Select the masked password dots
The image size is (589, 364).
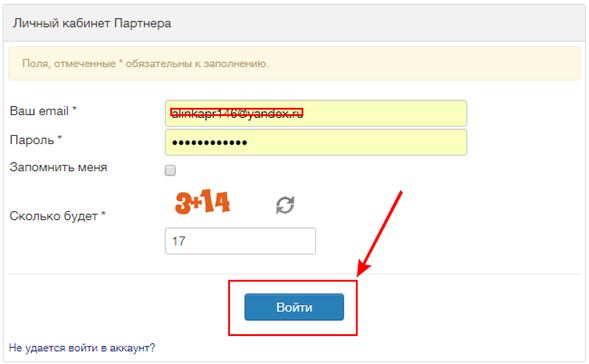(x=209, y=142)
